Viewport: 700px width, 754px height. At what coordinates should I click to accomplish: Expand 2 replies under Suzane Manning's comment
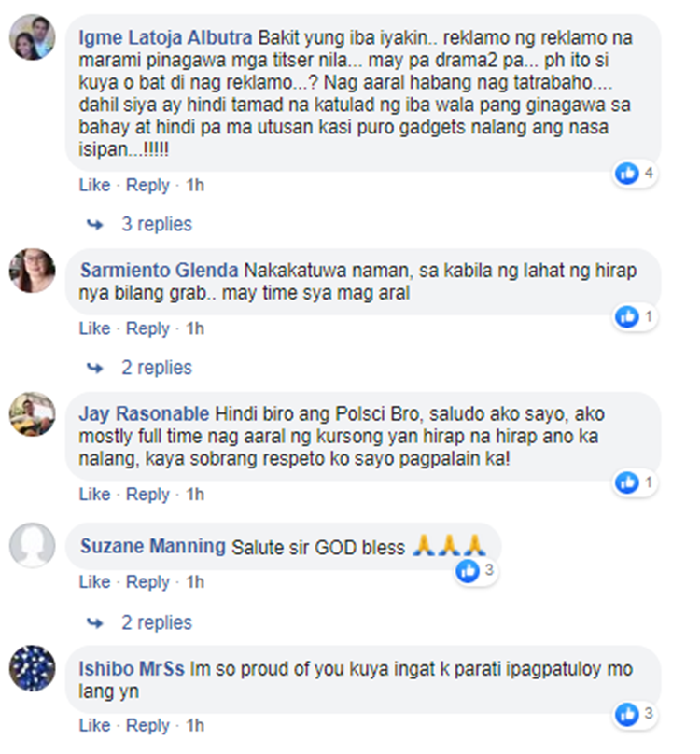[157, 622]
